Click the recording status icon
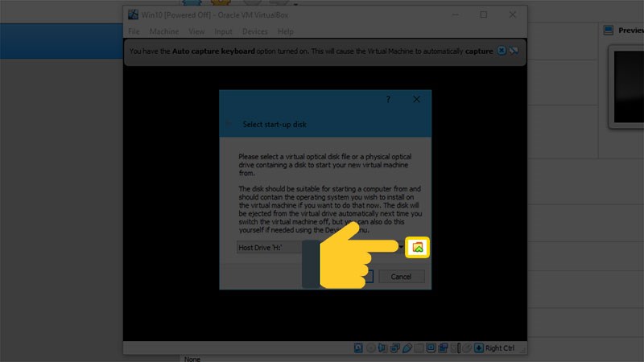 443,348
